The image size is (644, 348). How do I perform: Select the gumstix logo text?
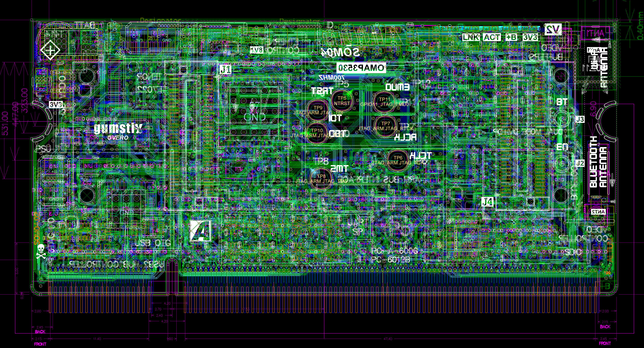[x=118, y=128]
